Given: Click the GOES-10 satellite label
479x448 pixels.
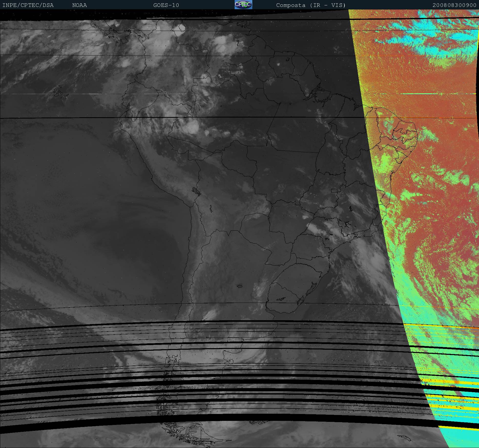Looking at the screenshot, I should (166, 5).
